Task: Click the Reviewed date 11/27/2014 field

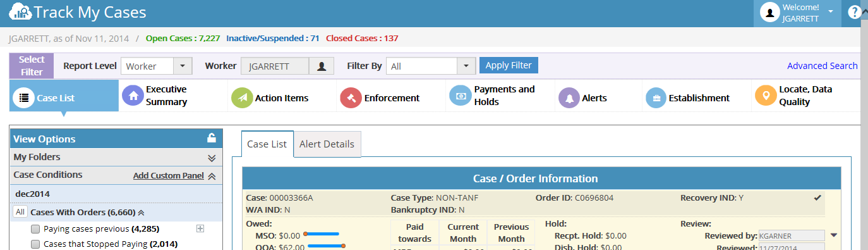Action: (792, 247)
